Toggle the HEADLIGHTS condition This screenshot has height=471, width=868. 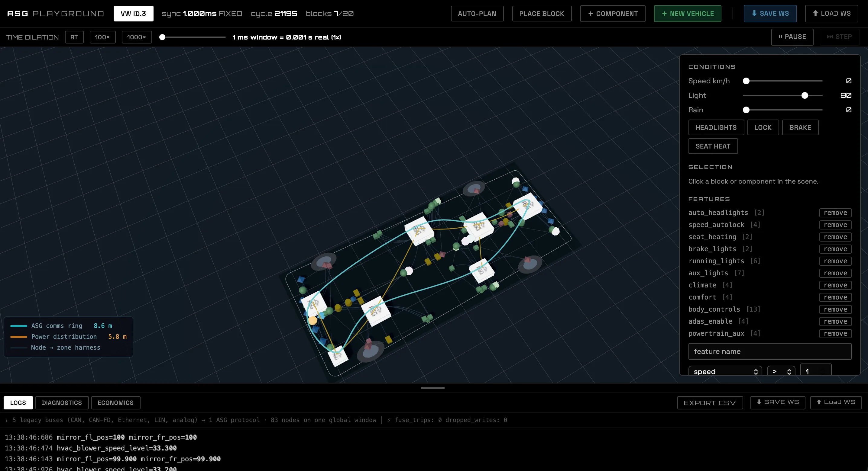pyautogui.click(x=716, y=127)
